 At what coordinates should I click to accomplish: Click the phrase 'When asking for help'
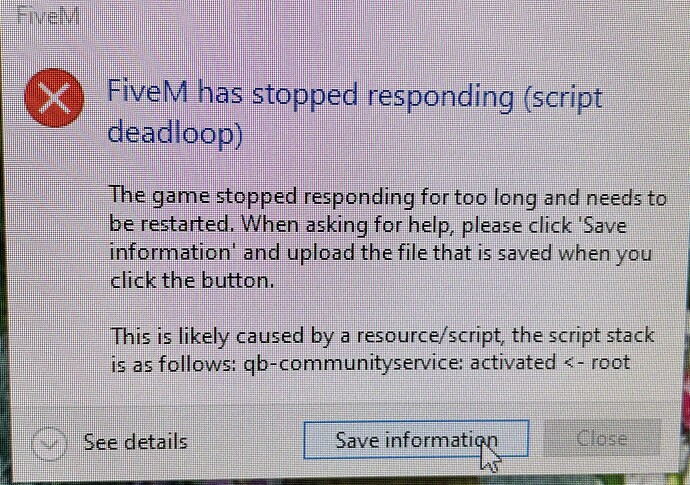tap(347, 225)
